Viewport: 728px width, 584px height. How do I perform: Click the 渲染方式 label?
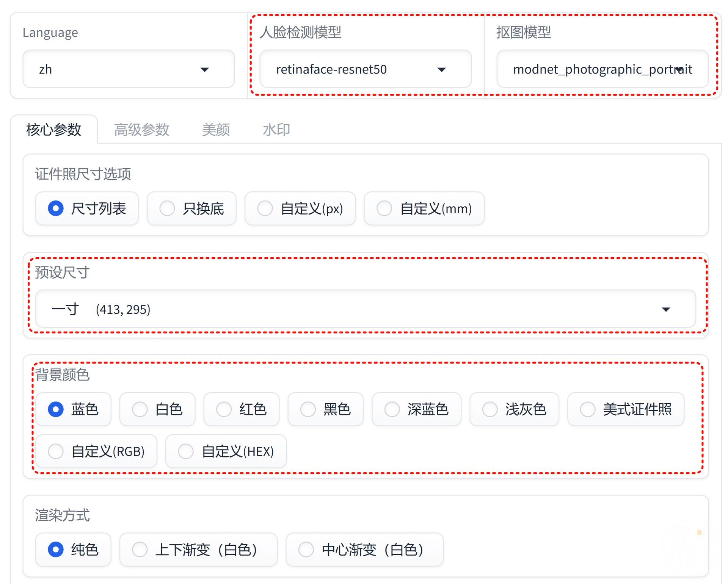tap(62, 515)
